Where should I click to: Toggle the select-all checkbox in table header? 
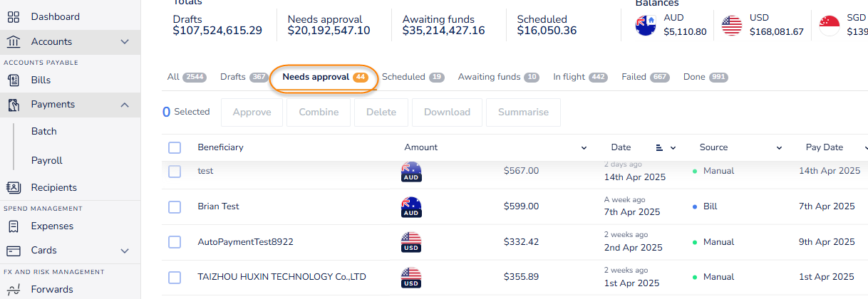[175, 147]
